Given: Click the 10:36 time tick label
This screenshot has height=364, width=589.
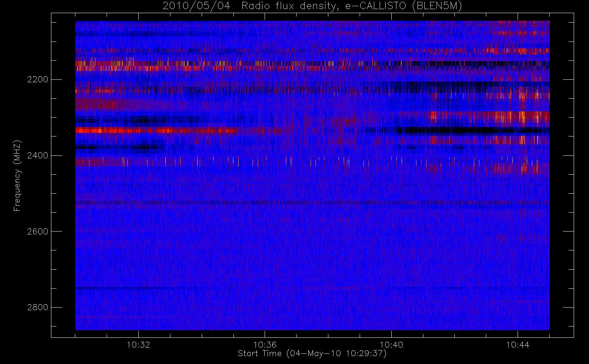Looking at the screenshot, I should click(x=265, y=345).
